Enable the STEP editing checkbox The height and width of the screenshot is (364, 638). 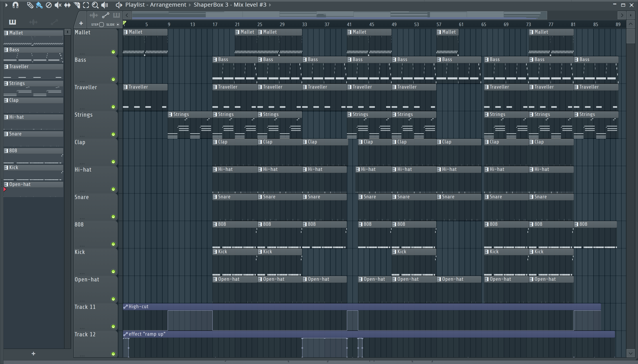click(101, 25)
